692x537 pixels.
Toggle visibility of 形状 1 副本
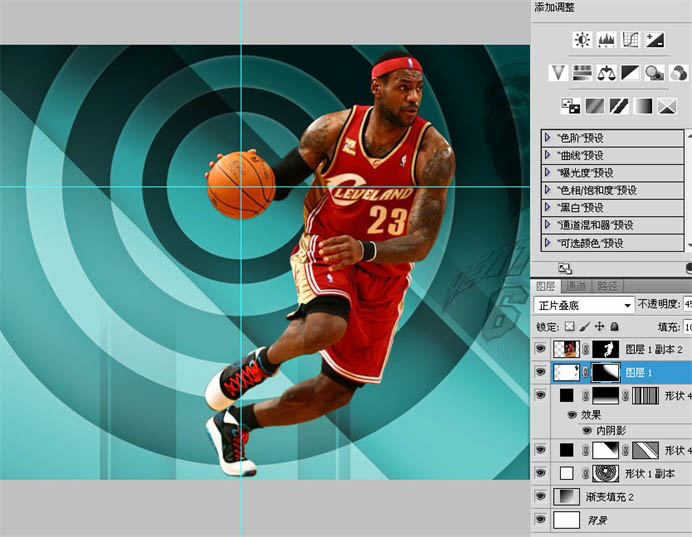tap(540, 473)
